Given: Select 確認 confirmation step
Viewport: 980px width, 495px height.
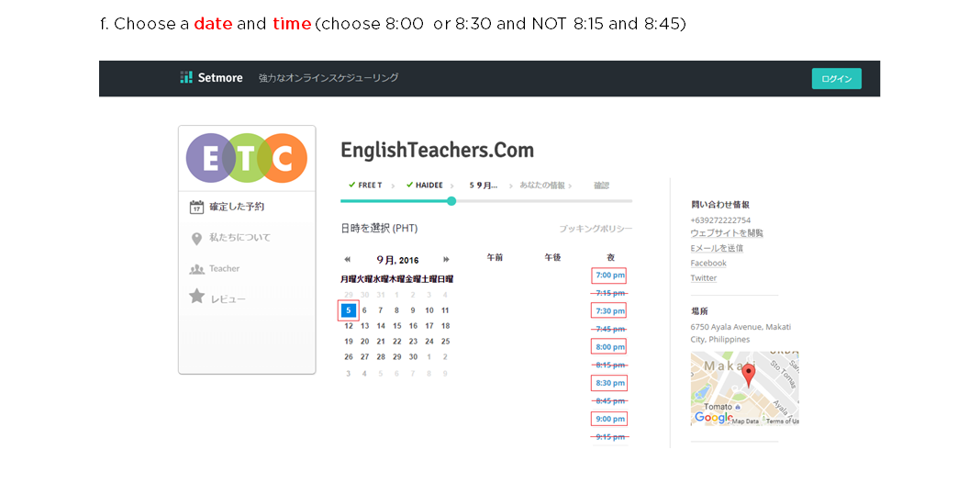Looking at the screenshot, I should click(601, 186).
